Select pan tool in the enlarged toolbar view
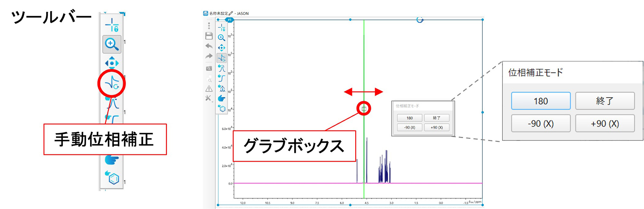 coord(112,63)
